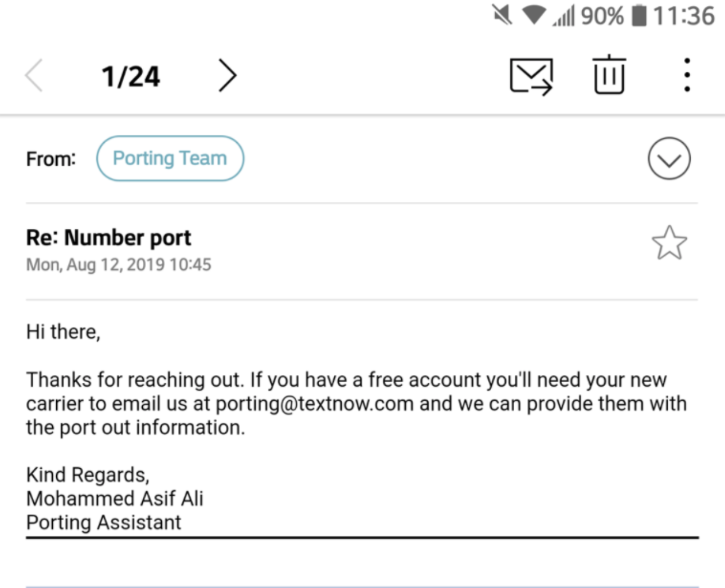Expand sender details with circled chevron
Screen dimensions: 725x588
point(669,159)
